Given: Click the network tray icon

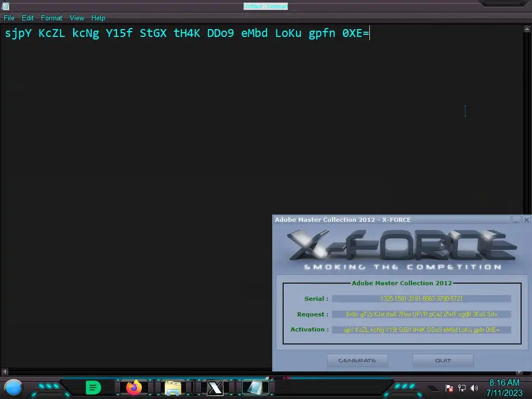Looking at the screenshot, I should (462, 388).
